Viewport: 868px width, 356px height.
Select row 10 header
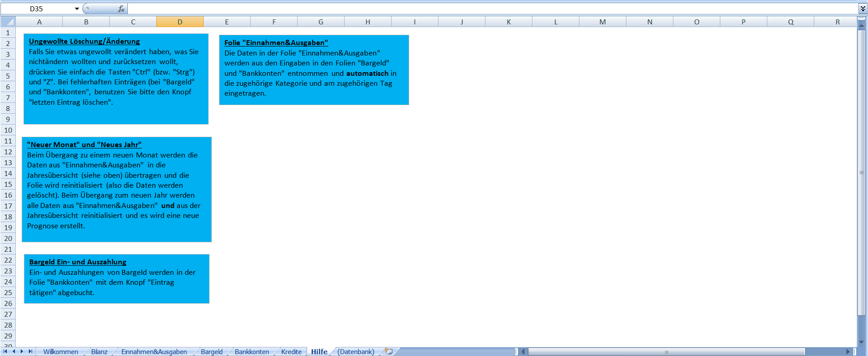[8, 130]
